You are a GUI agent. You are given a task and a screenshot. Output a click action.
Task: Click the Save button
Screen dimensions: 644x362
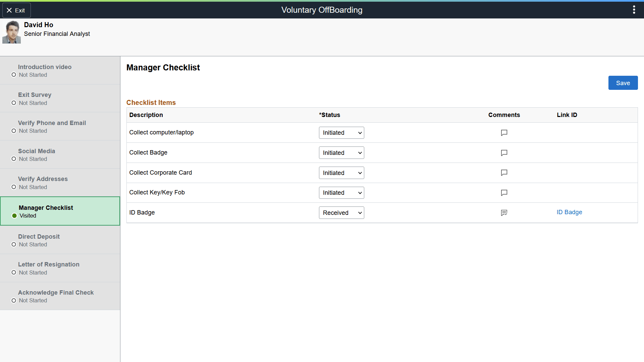pos(623,83)
